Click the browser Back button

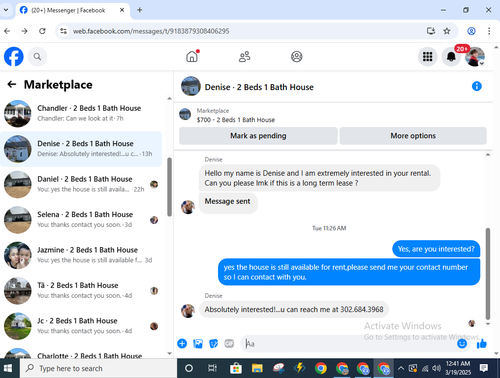pyautogui.click(x=7, y=31)
